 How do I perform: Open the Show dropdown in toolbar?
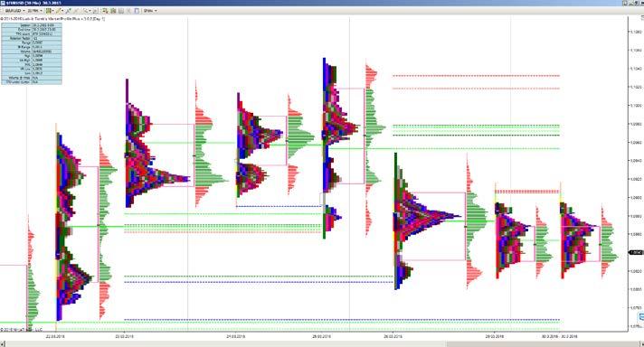pos(149,11)
